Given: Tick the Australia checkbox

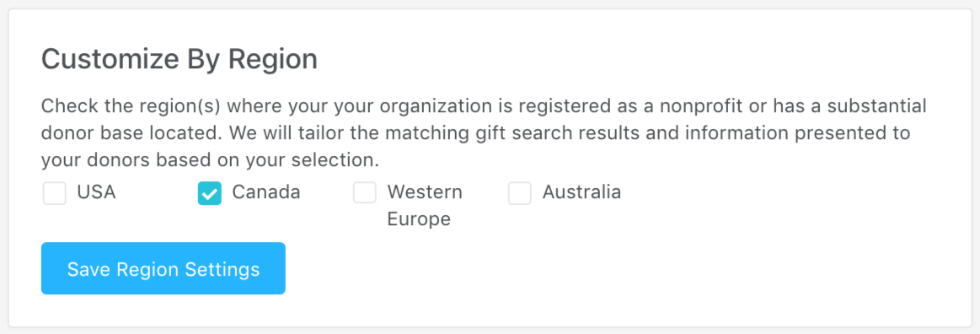Looking at the screenshot, I should coord(519,193).
